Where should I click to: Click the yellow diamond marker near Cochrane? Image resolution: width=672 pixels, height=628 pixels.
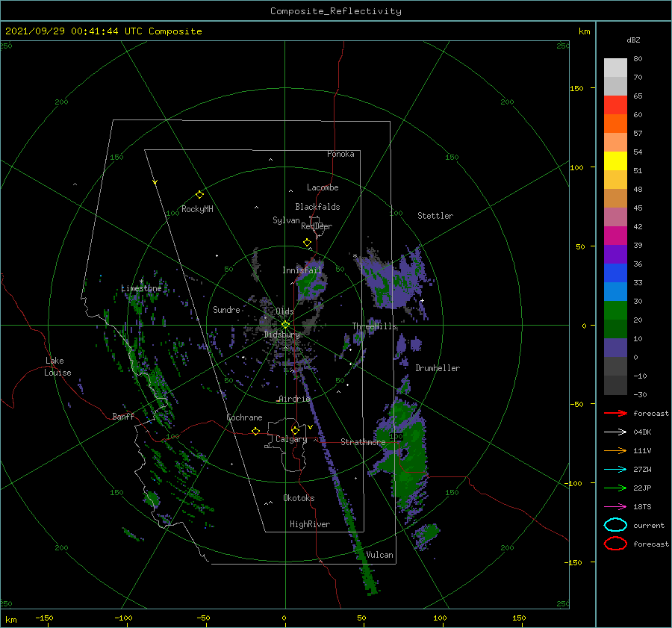(256, 432)
